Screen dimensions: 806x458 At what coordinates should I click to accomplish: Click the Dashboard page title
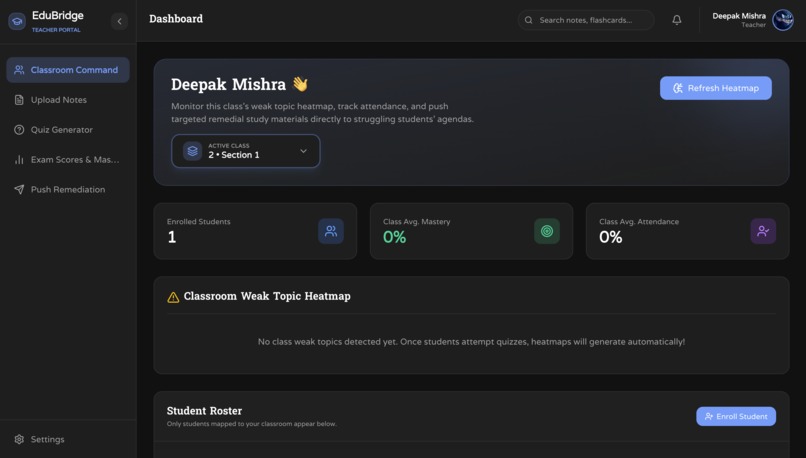click(176, 19)
